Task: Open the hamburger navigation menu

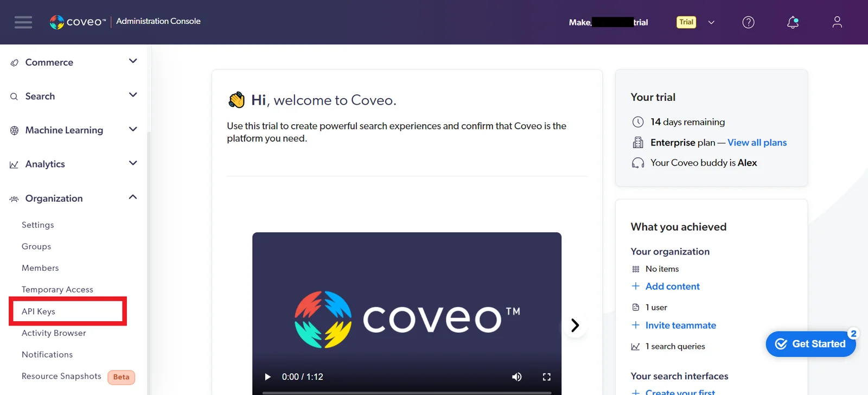Action: 23,22
